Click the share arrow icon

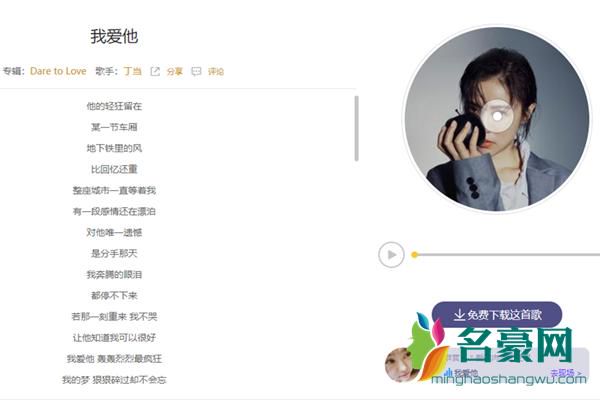pyautogui.click(x=155, y=71)
